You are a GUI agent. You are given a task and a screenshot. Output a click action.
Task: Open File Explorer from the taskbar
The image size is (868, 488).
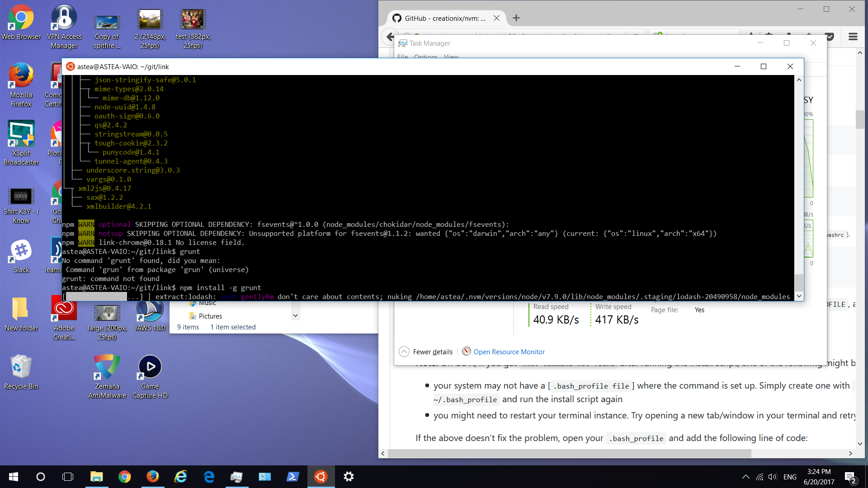pos(96,477)
